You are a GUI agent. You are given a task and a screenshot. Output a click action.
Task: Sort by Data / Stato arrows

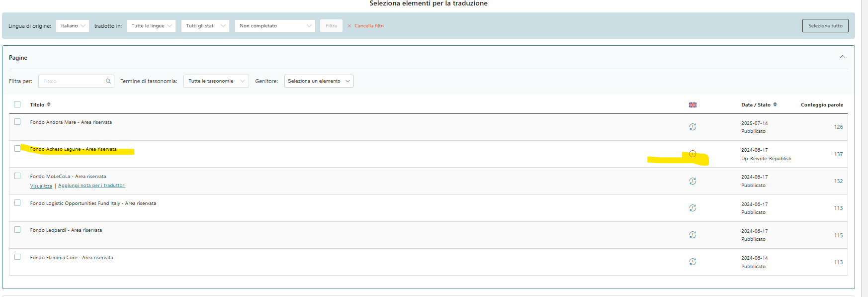tap(775, 104)
